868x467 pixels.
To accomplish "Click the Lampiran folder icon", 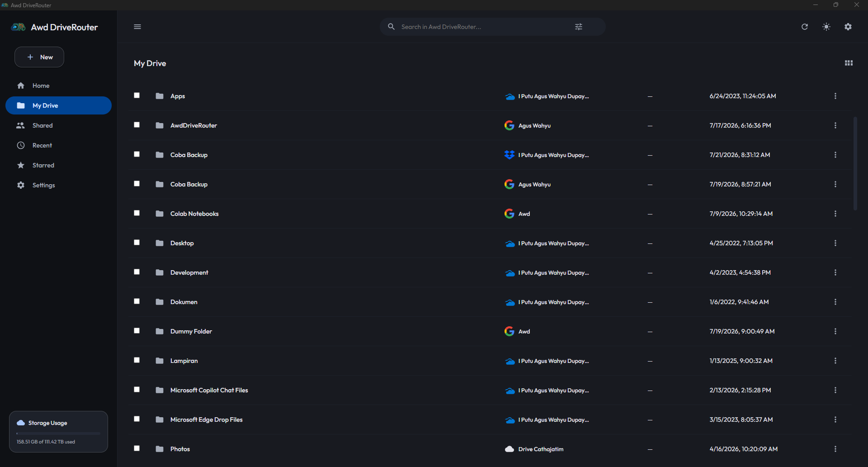I will tap(160, 361).
